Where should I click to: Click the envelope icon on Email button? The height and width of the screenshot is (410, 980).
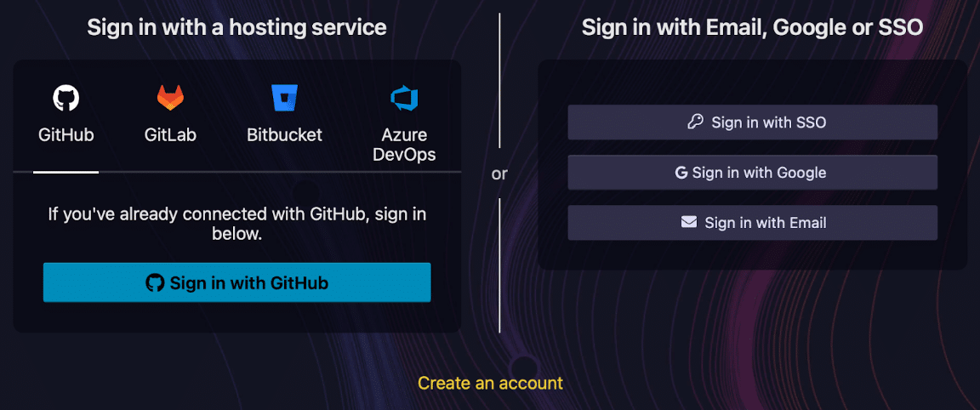689,223
